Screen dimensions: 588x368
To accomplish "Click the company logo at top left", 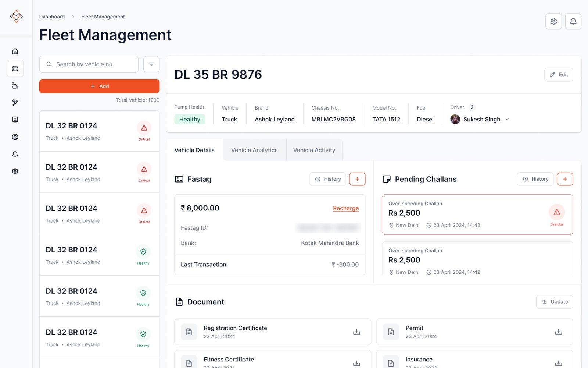I will pyautogui.click(x=16, y=16).
